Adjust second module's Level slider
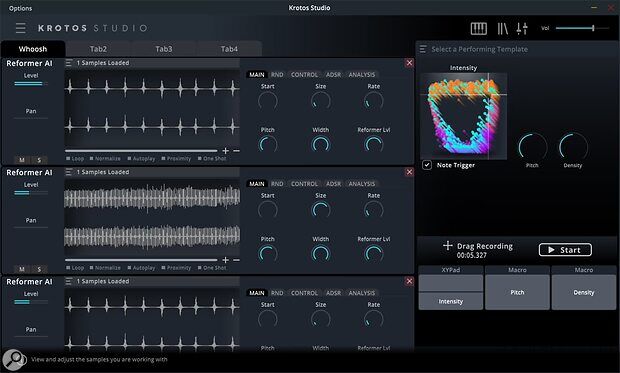The image size is (620, 373). coord(31,193)
